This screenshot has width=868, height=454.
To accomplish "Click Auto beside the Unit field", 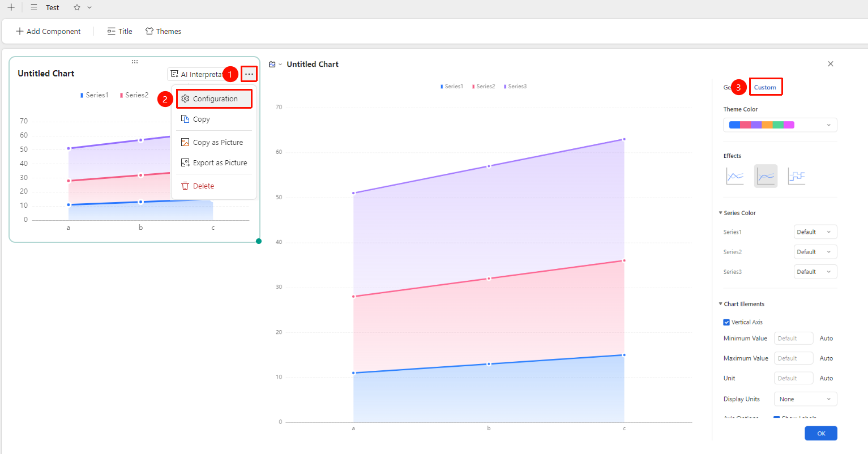I will pos(826,378).
